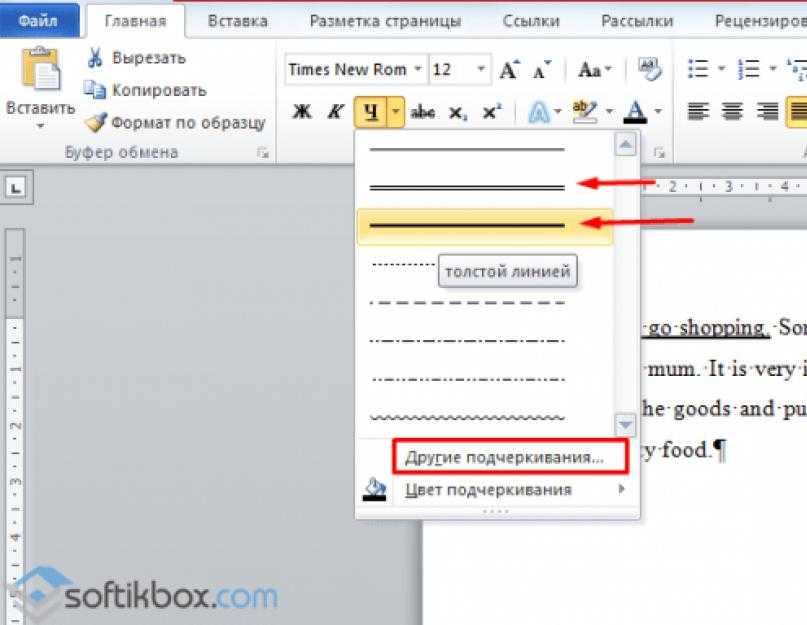This screenshot has height=625, width=807.
Task: Click Shrink Font button
Action: click(541, 70)
